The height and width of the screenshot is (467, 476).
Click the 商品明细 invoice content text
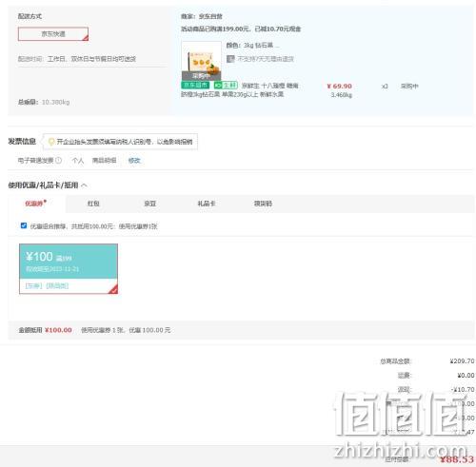coord(104,161)
